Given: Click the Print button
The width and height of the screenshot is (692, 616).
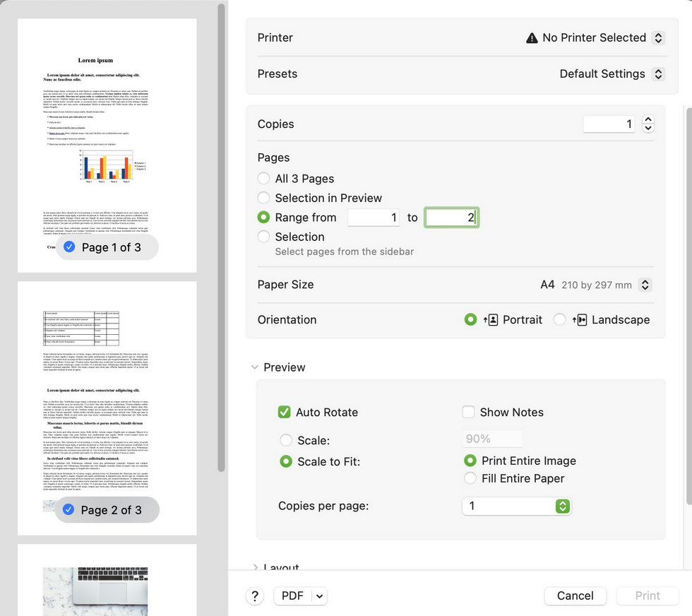Looking at the screenshot, I should tap(647, 596).
